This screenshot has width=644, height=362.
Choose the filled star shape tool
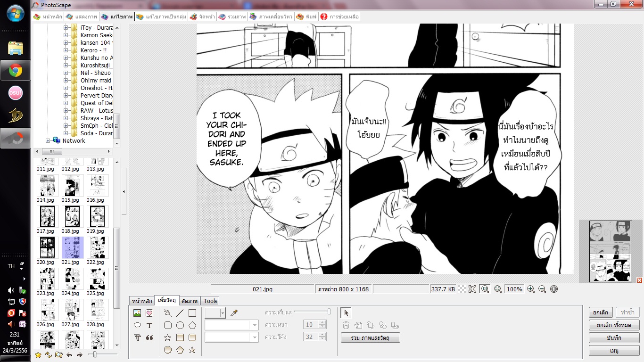192,350
